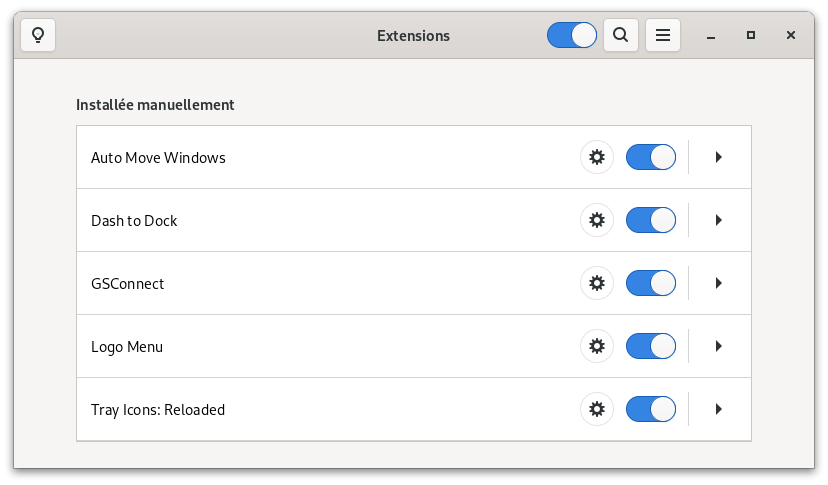This screenshot has width=828, height=485.
Task: Open Tray Icons: Reloaded settings gear
Action: pos(597,409)
